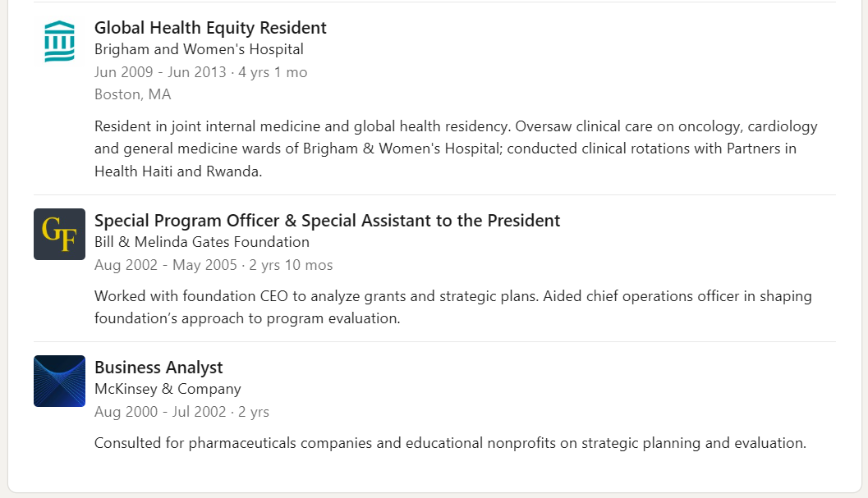Click the 2 yrs duration under McKinsey

click(x=254, y=412)
